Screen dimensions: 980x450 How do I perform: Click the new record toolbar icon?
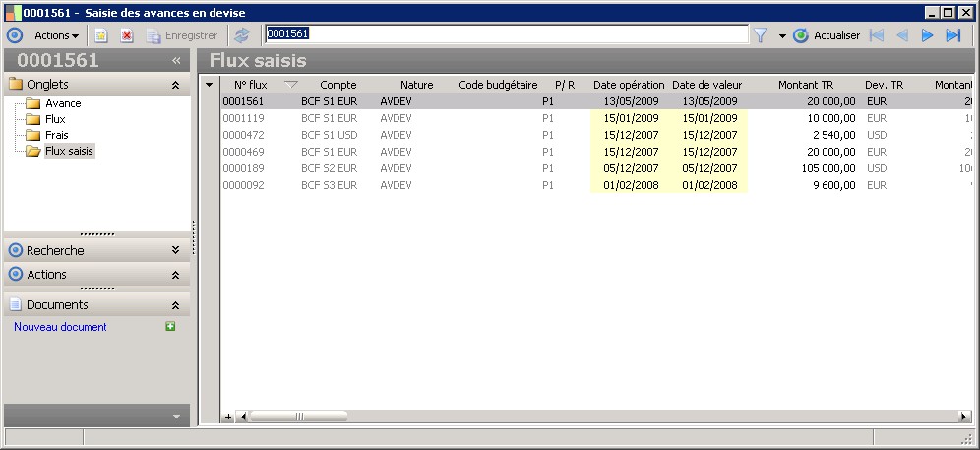pos(100,35)
